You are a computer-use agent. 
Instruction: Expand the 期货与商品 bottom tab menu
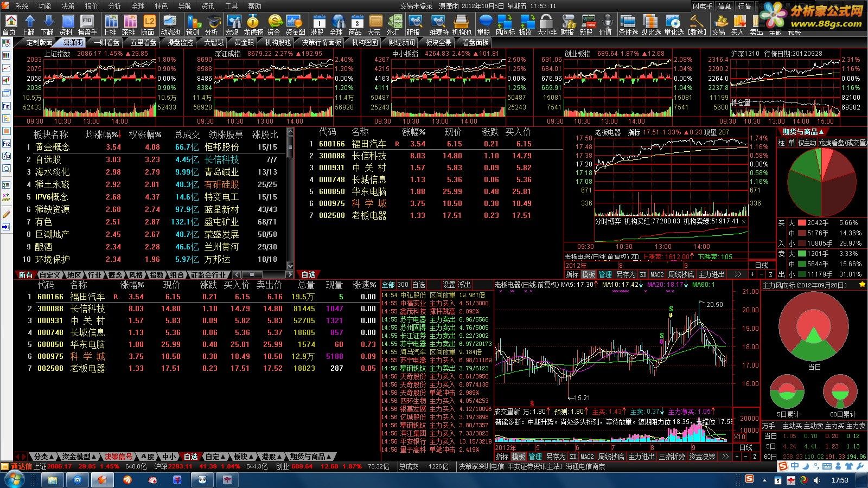point(310,457)
